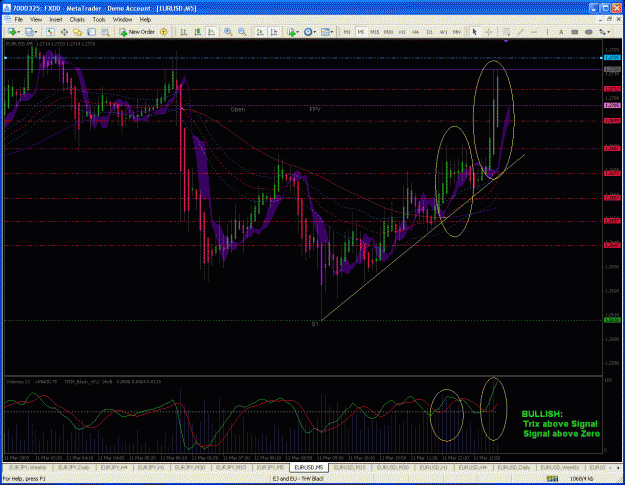Image resolution: width=625 pixels, height=485 pixels.
Task: Toggle MN timeframe button
Action: tap(457, 32)
